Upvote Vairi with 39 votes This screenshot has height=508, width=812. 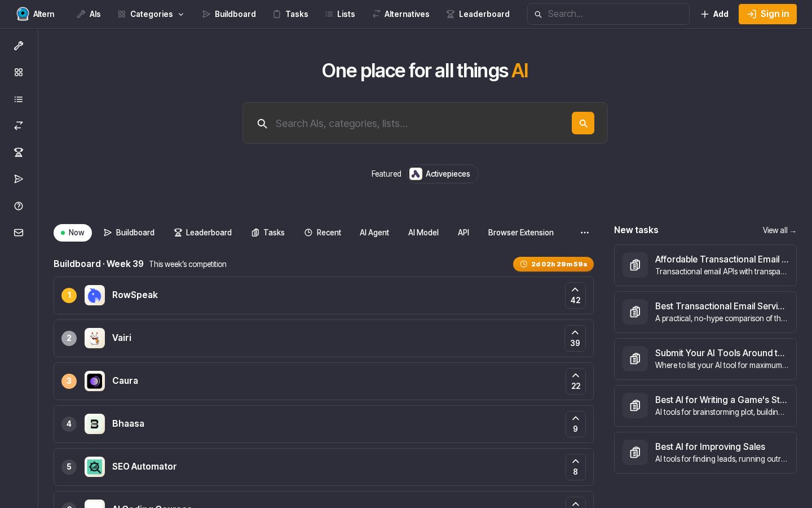575,338
